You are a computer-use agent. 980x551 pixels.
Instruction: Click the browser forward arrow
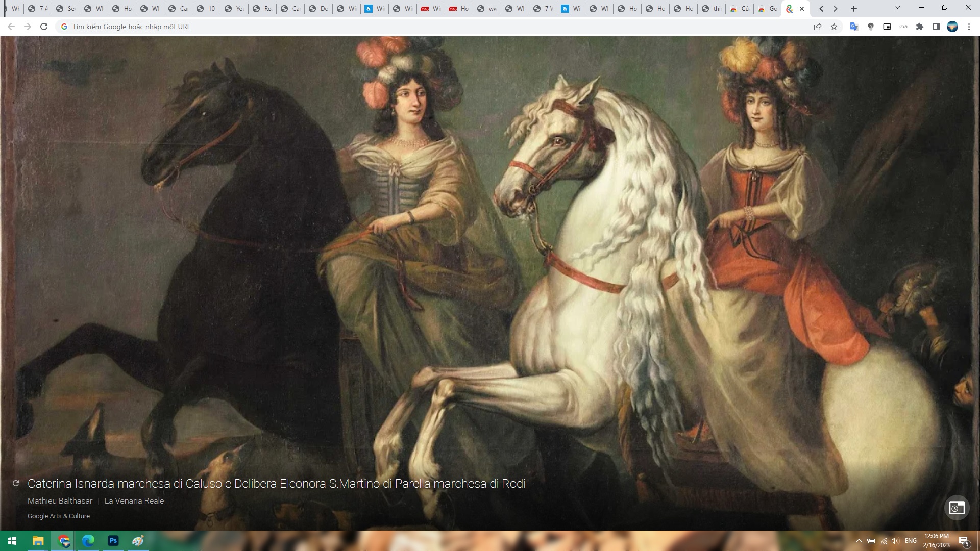tap(28, 27)
